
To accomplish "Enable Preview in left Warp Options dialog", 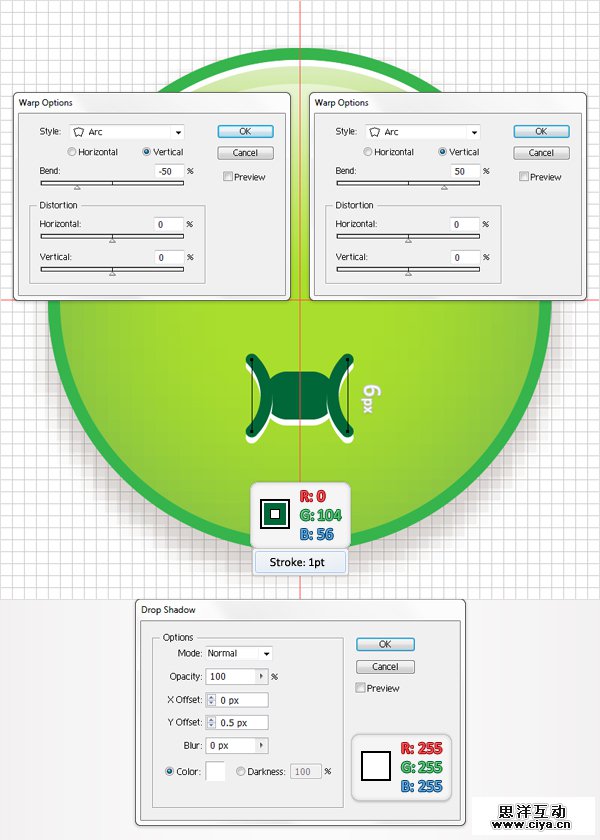I will (228, 176).
